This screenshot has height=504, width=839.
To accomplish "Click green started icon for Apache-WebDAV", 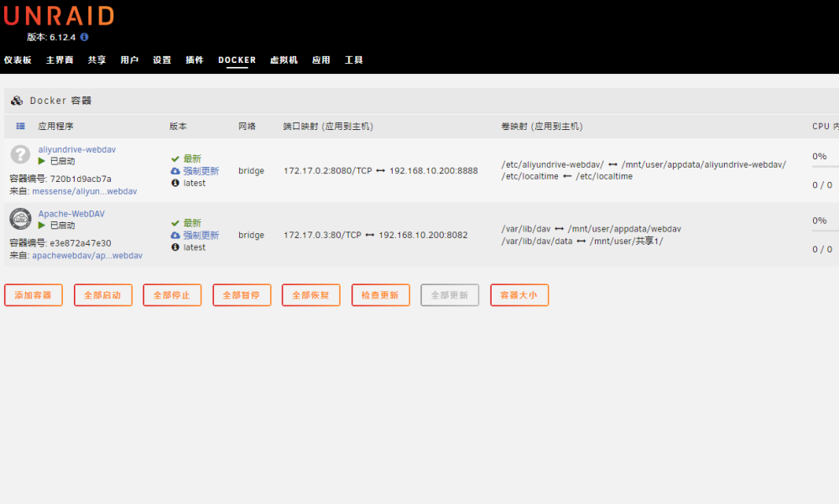I will (x=42, y=226).
